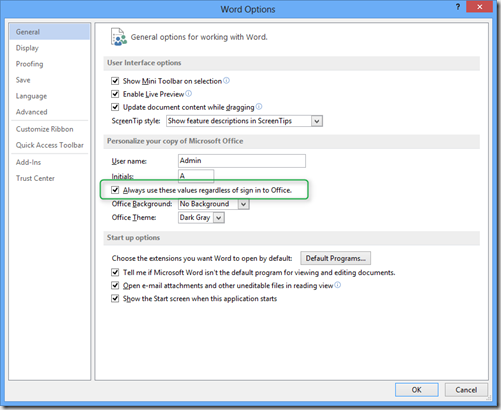
Task: Open the ScreenTip style dropdown
Action: point(317,121)
